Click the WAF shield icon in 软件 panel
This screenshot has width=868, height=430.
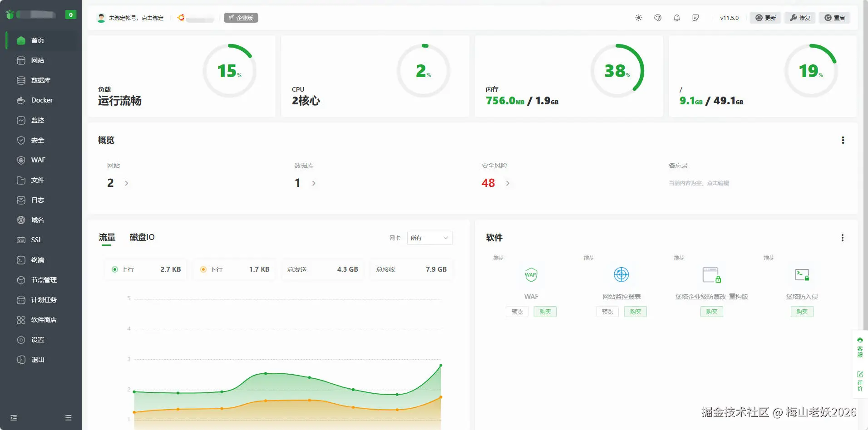tap(531, 274)
